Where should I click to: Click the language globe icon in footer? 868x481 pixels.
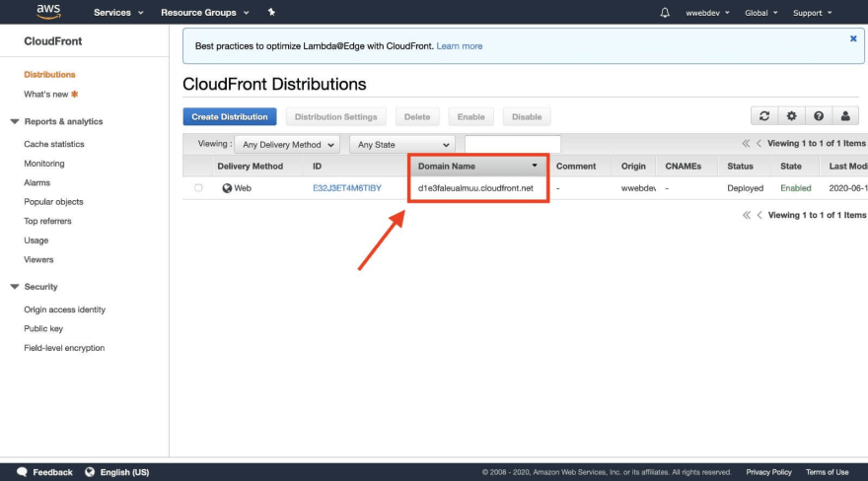point(90,472)
